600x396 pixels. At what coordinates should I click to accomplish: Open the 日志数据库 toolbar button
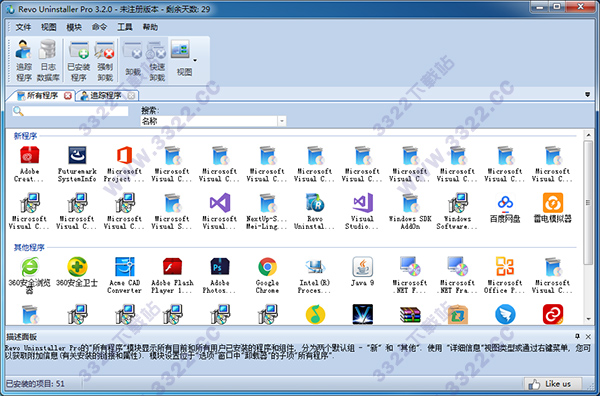click(x=48, y=60)
